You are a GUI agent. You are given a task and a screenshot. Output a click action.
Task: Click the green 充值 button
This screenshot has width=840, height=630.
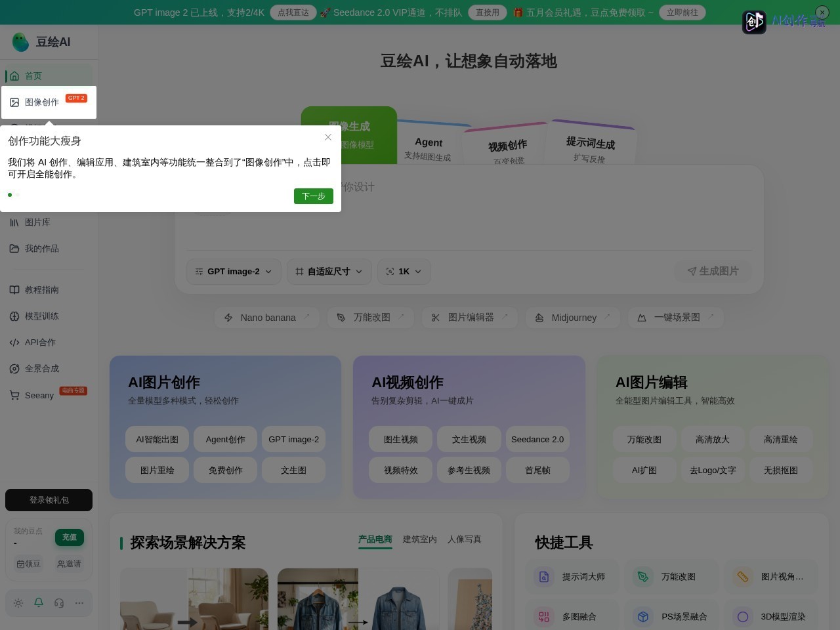tap(70, 537)
